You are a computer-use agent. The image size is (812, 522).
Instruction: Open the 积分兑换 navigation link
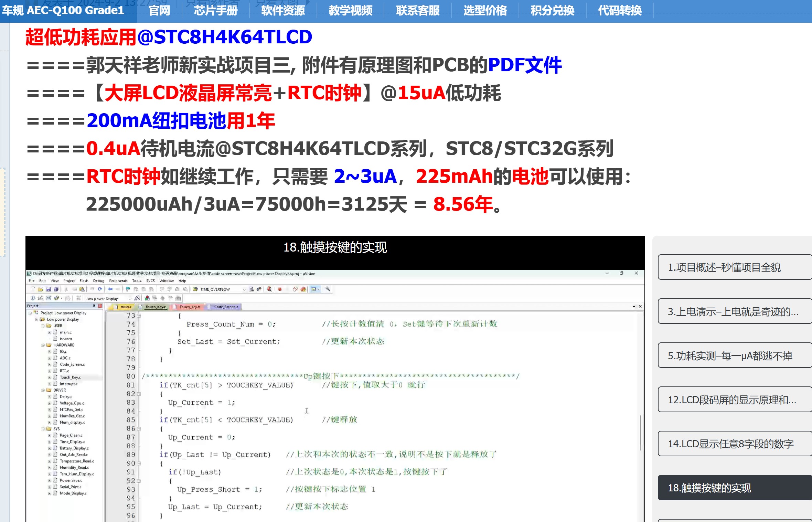click(552, 10)
